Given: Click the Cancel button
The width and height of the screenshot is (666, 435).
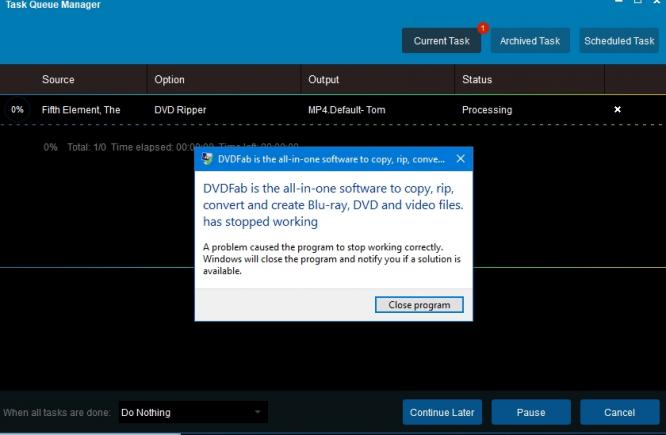Looking at the screenshot, I should pos(620,412).
